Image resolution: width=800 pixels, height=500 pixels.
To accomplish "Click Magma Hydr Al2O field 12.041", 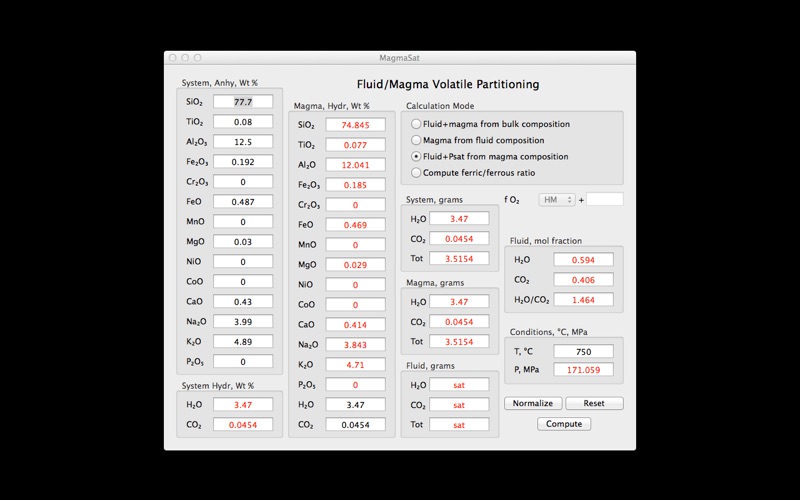I will pos(356,165).
